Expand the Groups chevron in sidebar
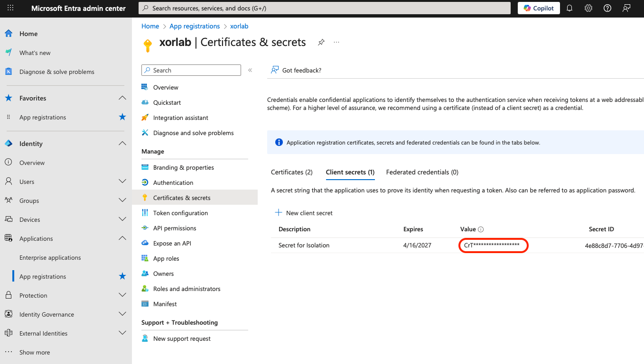Image resolution: width=644 pixels, height=364 pixels. click(122, 200)
